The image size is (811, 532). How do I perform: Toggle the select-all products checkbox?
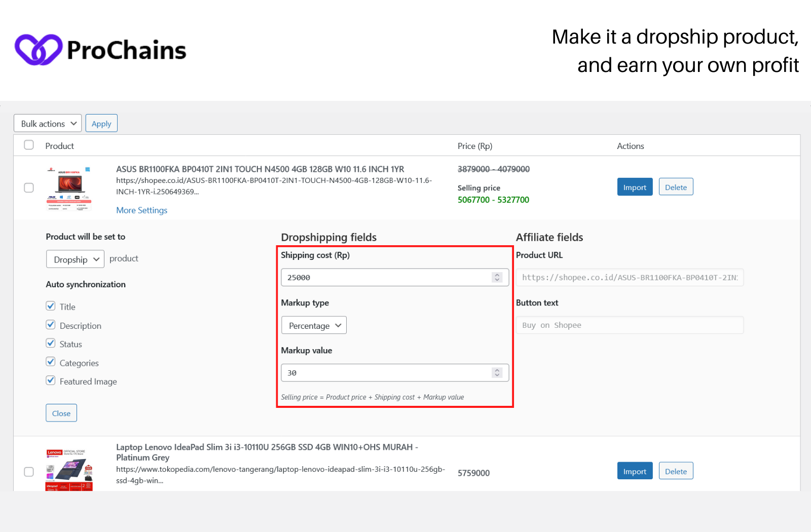pos(29,145)
